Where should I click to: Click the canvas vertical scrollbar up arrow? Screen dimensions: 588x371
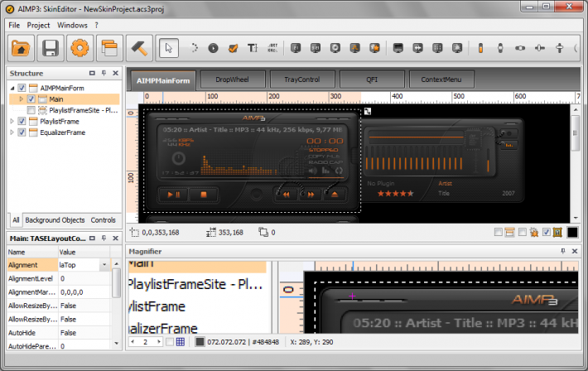[x=576, y=109]
